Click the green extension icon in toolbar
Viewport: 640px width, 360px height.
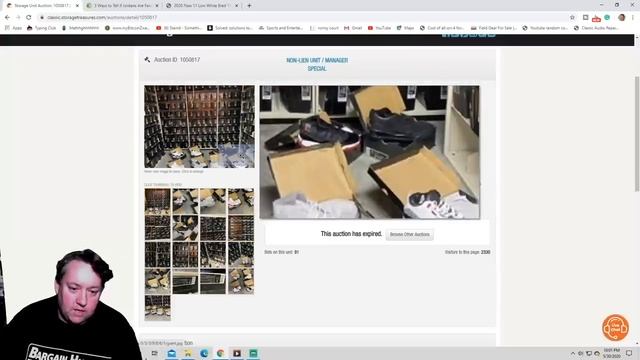607,18
